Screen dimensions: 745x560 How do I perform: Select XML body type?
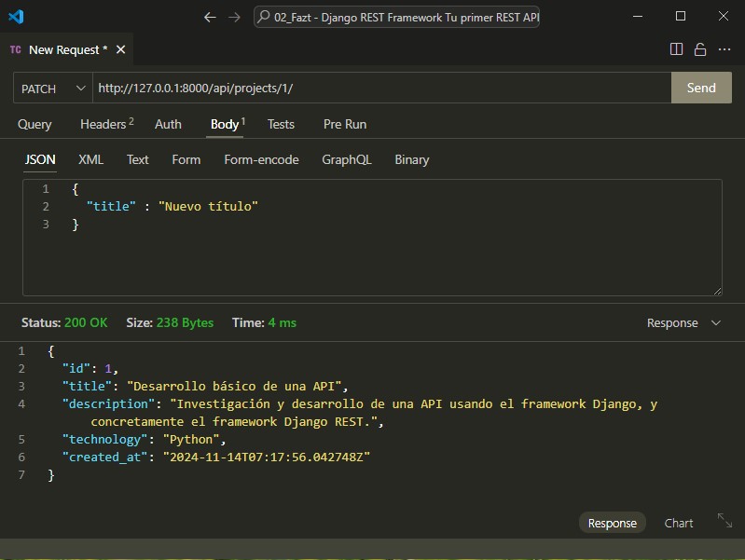pos(90,159)
